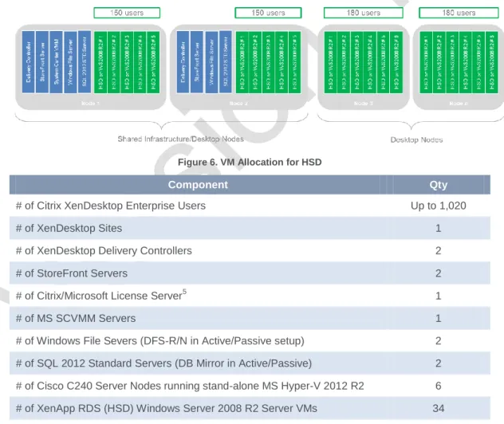Click quantity 1 in the XenDesktop Sites row

(439, 228)
